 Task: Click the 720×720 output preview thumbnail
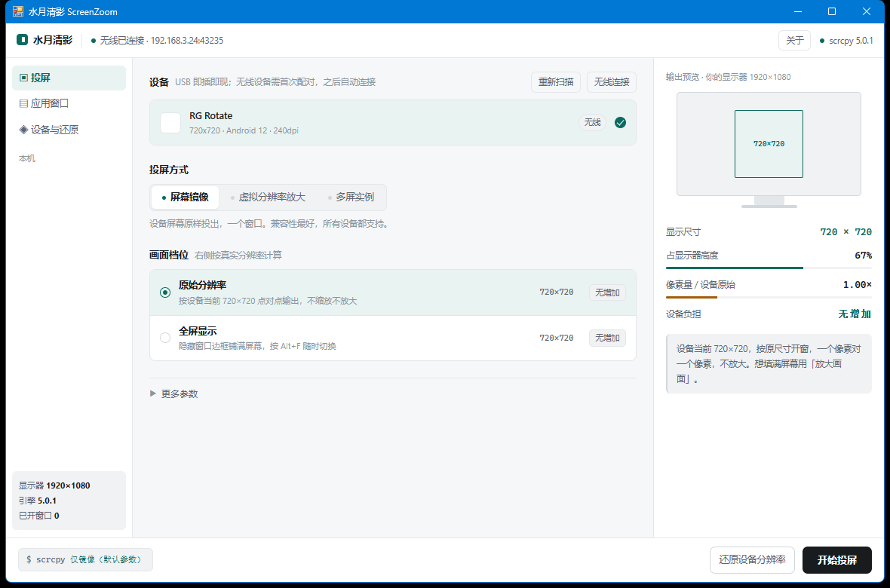pyautogui.click(x=769, y=143)
